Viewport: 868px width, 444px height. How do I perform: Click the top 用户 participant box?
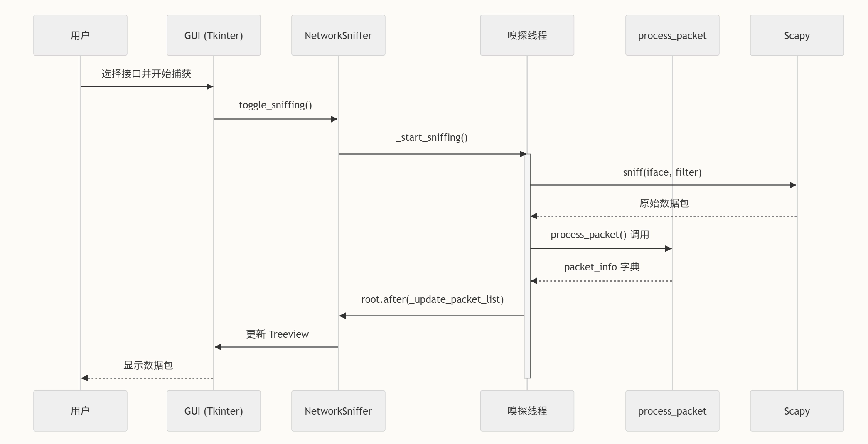pos(80,35)
